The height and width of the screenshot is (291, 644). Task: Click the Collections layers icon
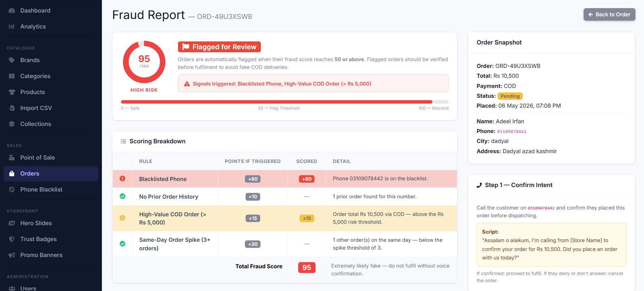click(x=12, y=124)
